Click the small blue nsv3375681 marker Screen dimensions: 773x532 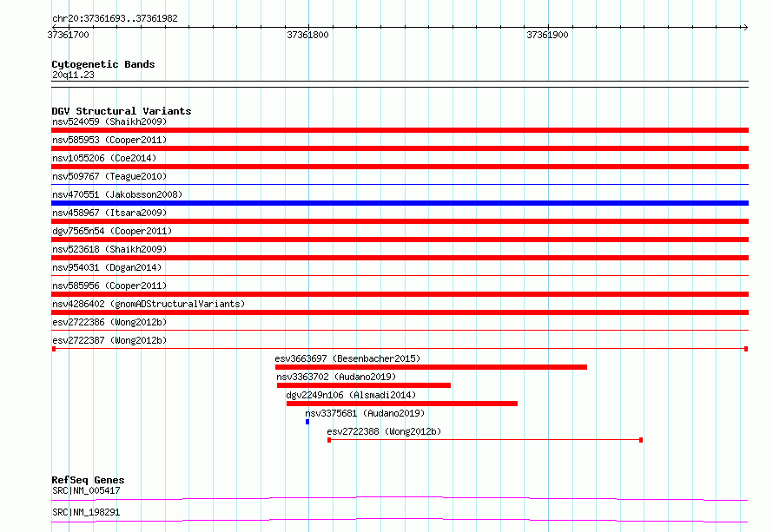pyautogui.click(x=307, y=422)
